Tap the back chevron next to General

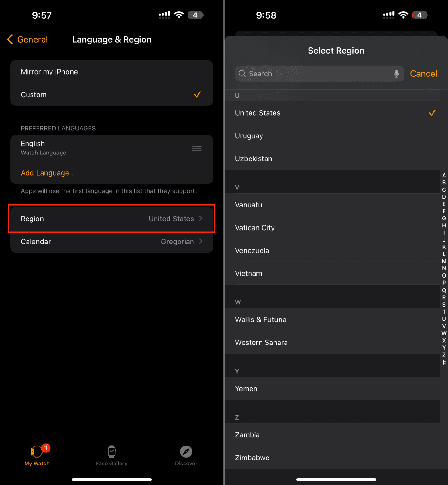[x=9, y=39]
